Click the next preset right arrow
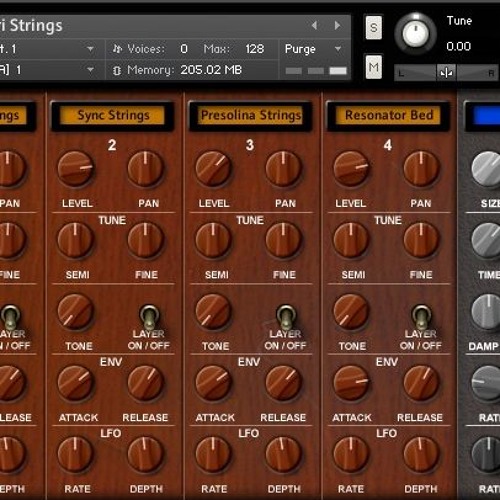 tap(337, 25)
